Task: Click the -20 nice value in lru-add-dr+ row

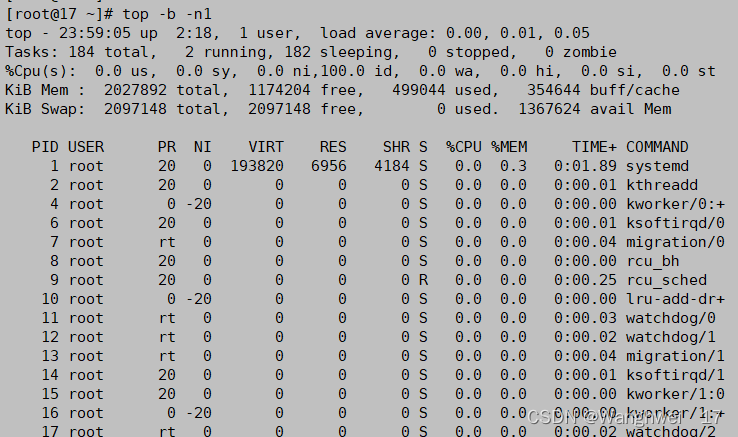Action: (199, 299)
